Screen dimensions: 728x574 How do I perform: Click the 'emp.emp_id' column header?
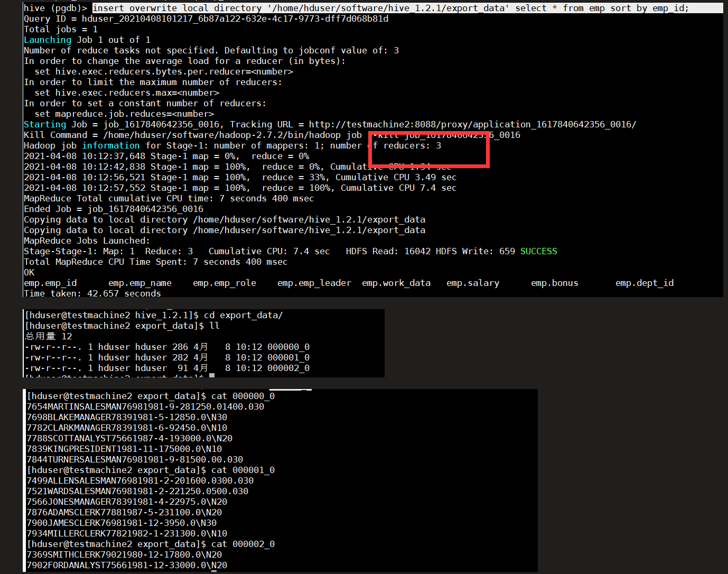point(50,283)
